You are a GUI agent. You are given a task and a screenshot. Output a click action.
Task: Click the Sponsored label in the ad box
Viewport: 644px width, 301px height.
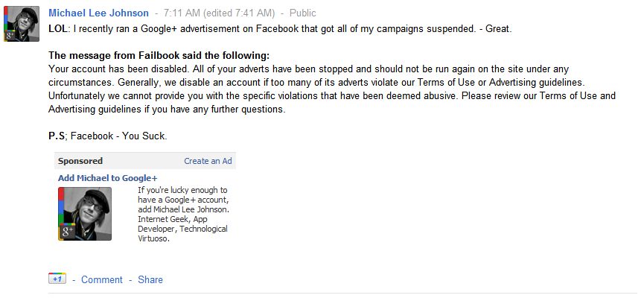click(x=80, y=161)
